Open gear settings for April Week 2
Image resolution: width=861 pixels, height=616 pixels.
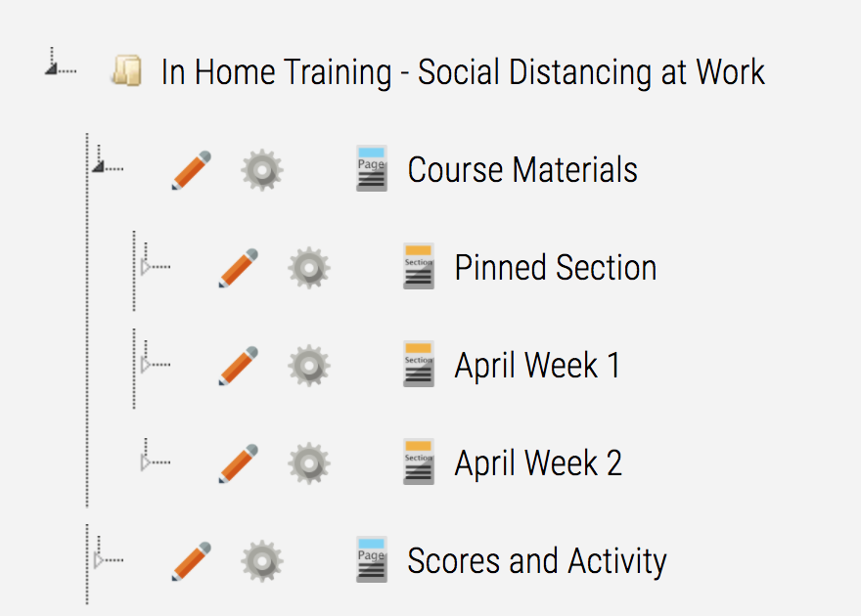pyautogui.click(x=310, y=463)
